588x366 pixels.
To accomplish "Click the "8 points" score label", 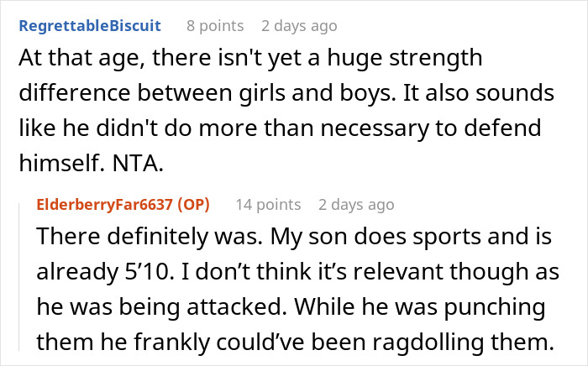I will pos(215,26).
